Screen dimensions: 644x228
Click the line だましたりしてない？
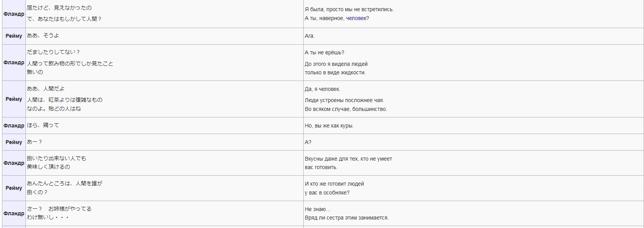[x=54, y=52]
